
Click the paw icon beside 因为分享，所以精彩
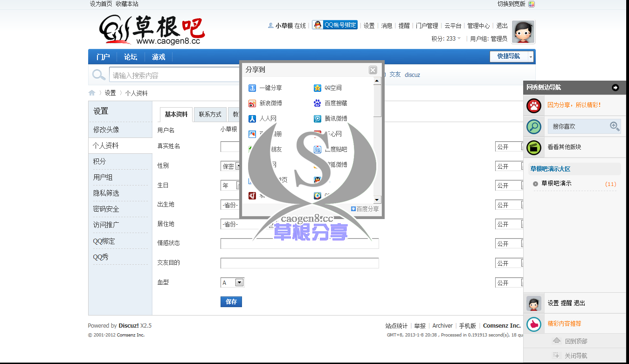534,105
